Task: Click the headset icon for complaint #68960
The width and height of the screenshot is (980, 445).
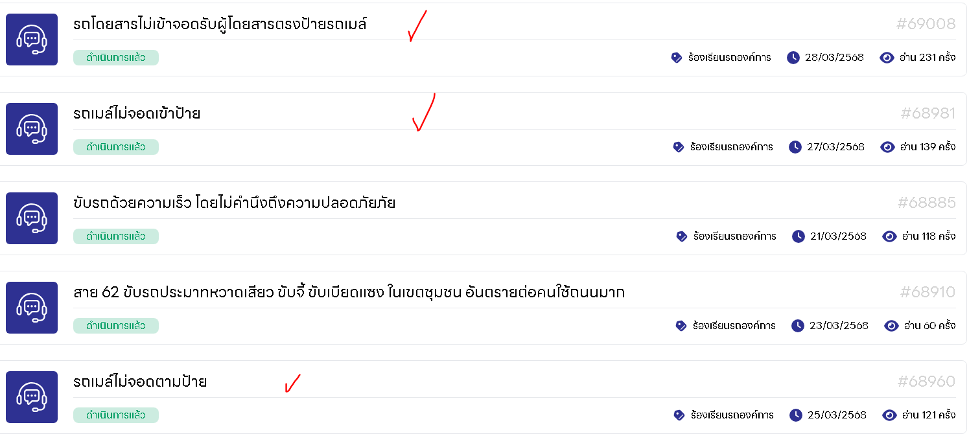Action: [32, 397]
